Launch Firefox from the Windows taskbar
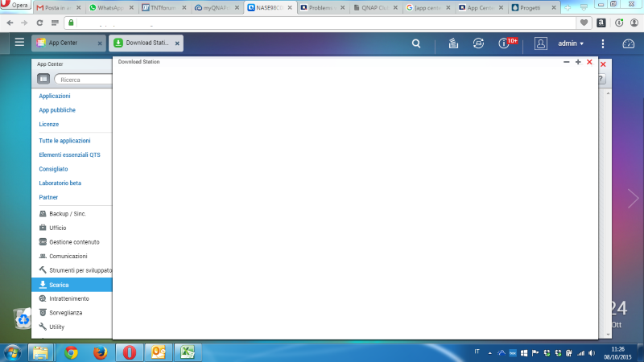 100,352
